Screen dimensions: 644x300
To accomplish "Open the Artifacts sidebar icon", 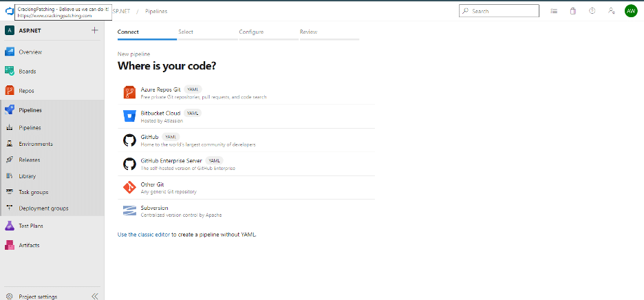I will point(10,245).
